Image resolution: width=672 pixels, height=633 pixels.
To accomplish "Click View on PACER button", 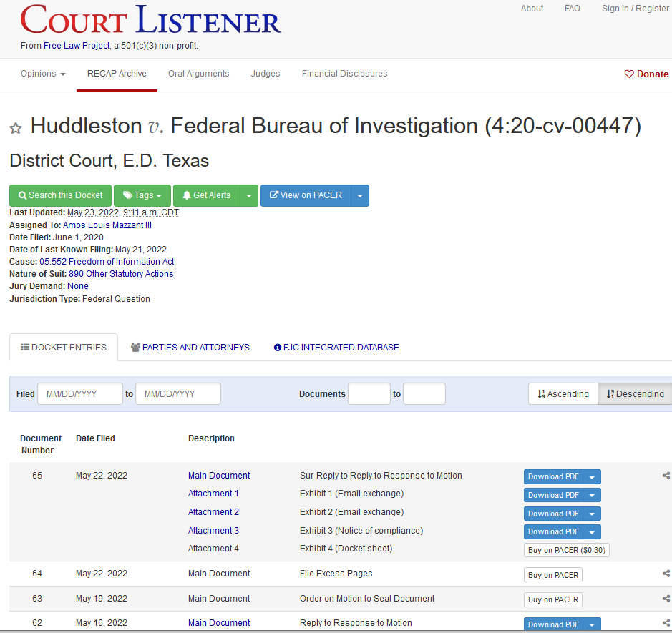I will coord(306,195).
